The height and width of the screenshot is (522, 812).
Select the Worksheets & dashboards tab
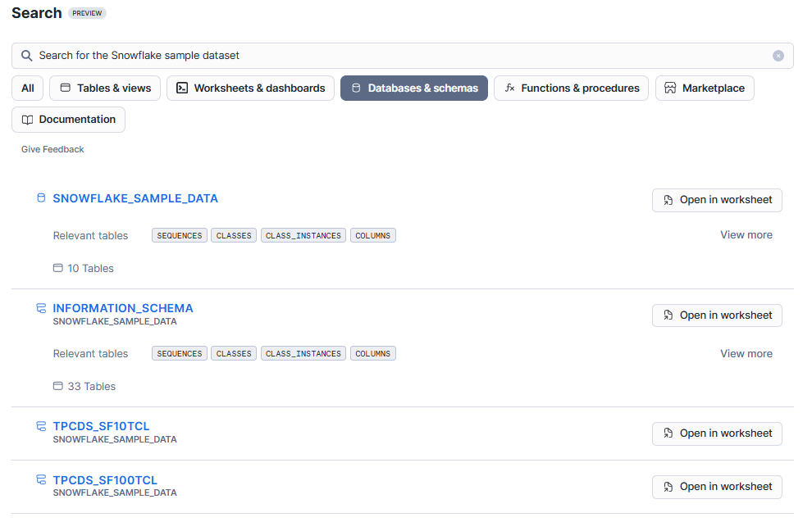[250, 88]
